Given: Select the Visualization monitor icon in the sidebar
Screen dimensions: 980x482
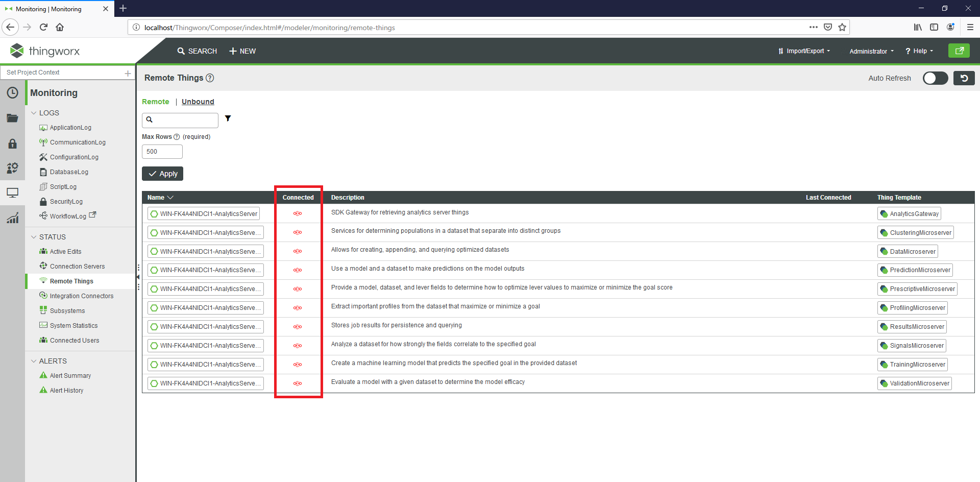Looking at the screenshot, I should coord(12,192).
